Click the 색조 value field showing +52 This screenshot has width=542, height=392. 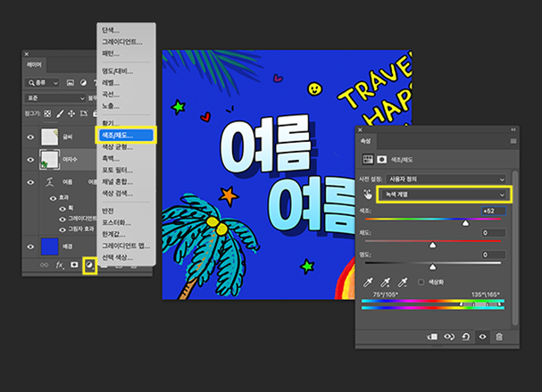(494, 211)
